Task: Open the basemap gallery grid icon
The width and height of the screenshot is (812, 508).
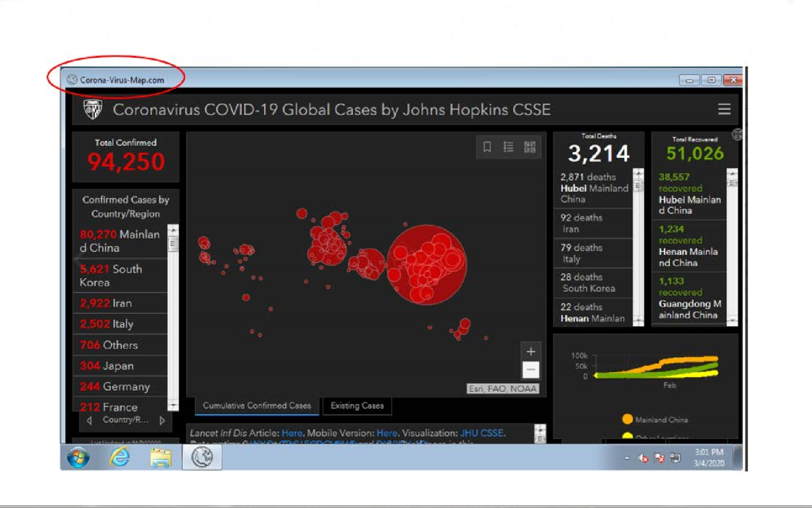Action: point(530,147)
